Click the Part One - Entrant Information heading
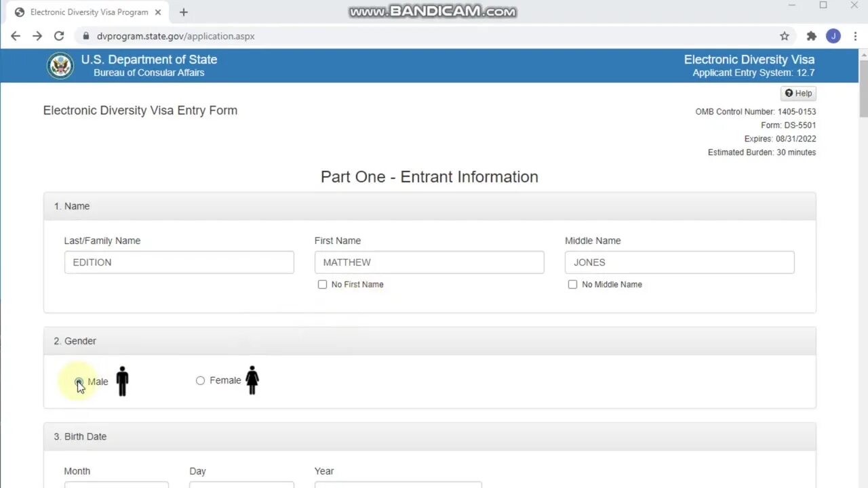868x488 pixels. click(x=429, y=177)
